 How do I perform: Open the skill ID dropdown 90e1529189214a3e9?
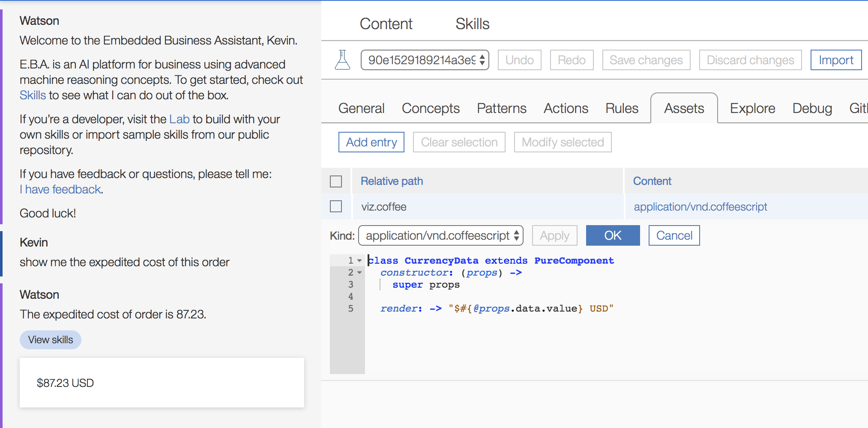[x=425, y=60]
